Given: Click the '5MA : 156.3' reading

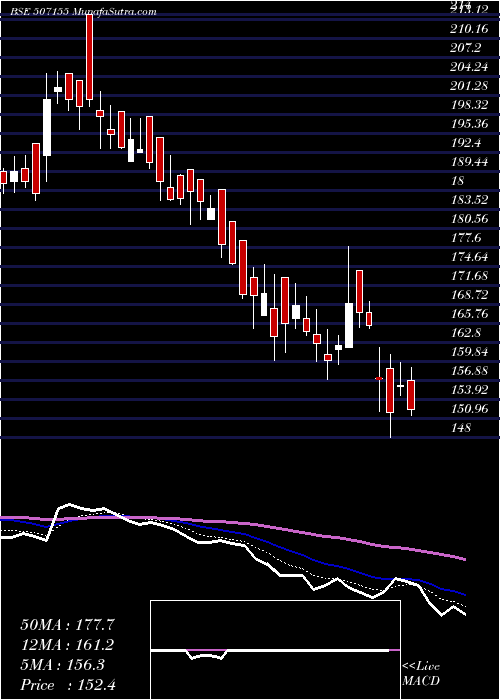Looking at the screenshot, I should click(x=62, y=664).
